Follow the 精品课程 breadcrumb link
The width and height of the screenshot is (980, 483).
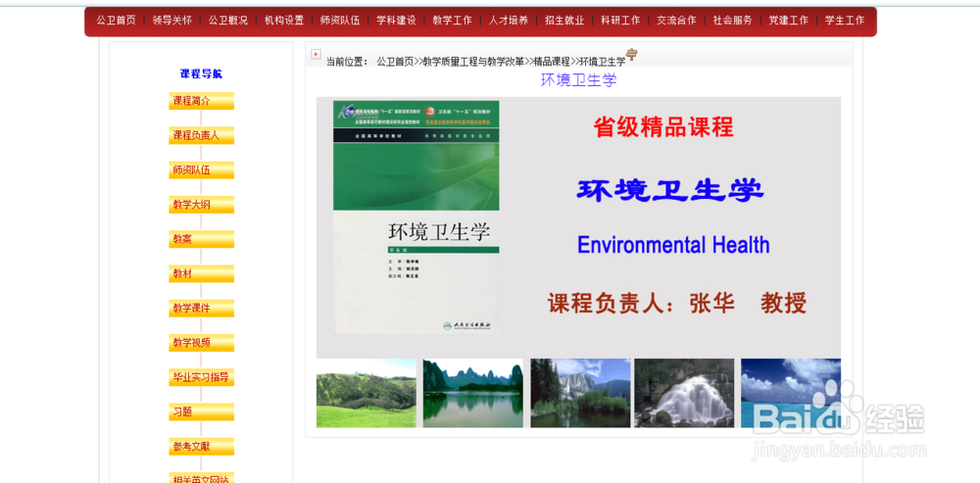(552, 62)
